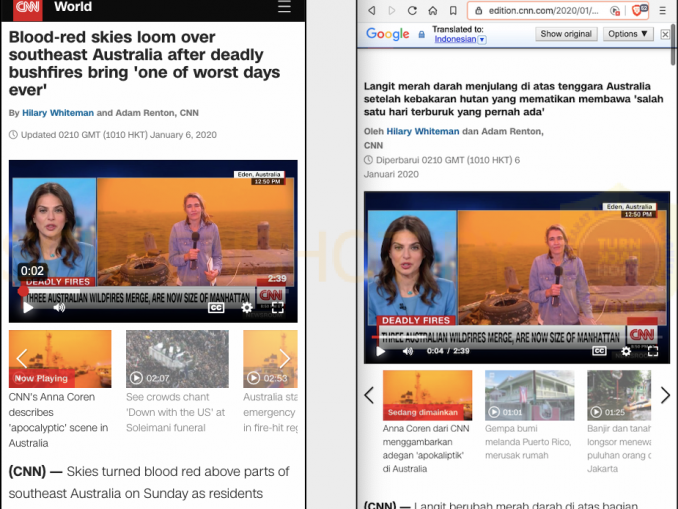This screenshot has height=509, width=678.
Task: Play the left CNN video
Action: point(28,307)
